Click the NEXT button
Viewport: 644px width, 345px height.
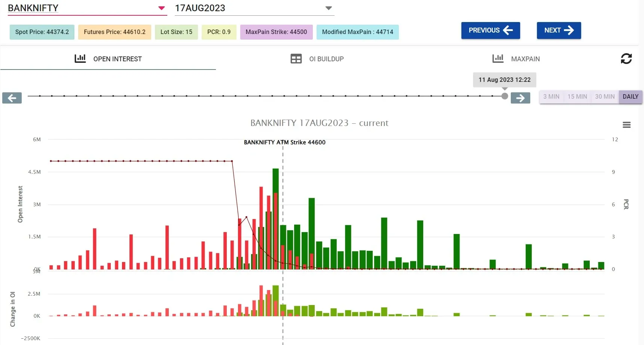pos(559,30)
